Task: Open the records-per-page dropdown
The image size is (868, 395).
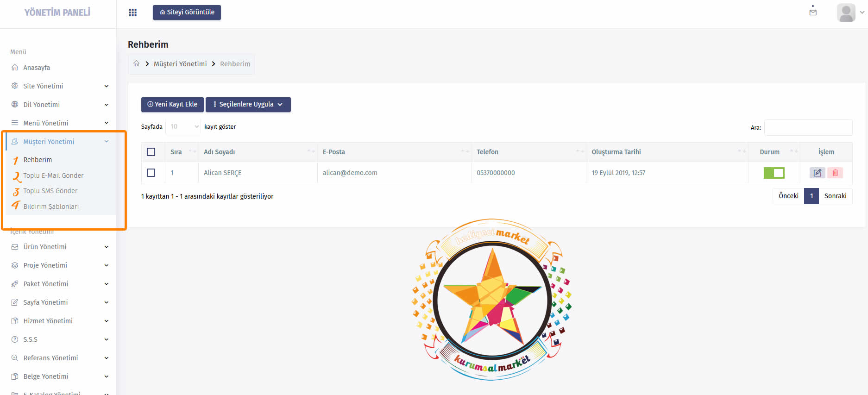Action: (183, 126)
